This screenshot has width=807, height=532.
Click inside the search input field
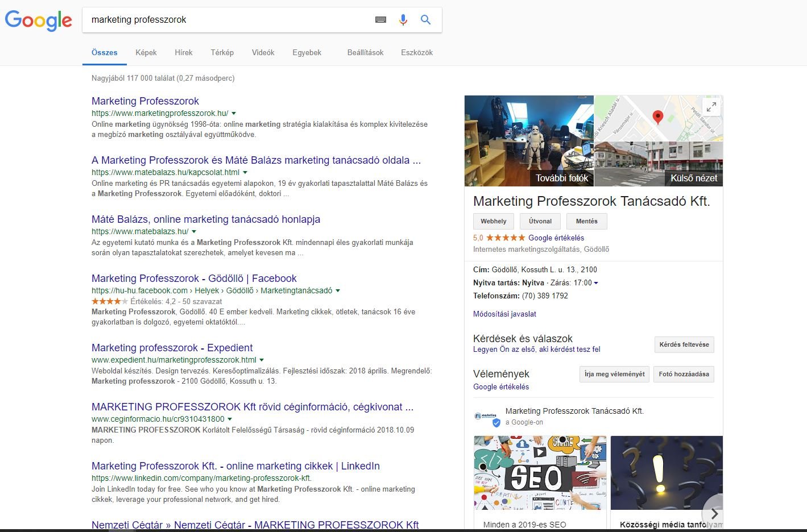click(x=227, y=19)
